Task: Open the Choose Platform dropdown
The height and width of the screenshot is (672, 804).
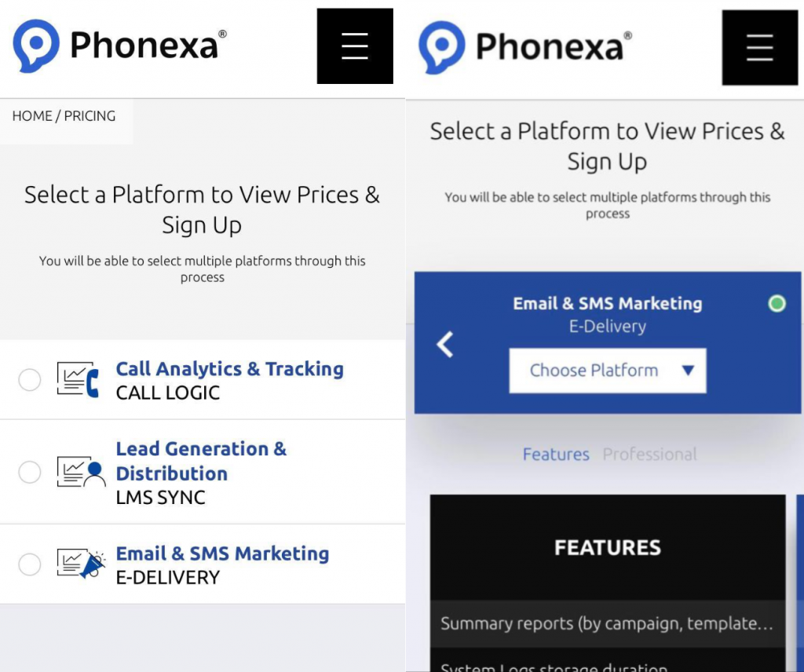Action: coord(608,371)
